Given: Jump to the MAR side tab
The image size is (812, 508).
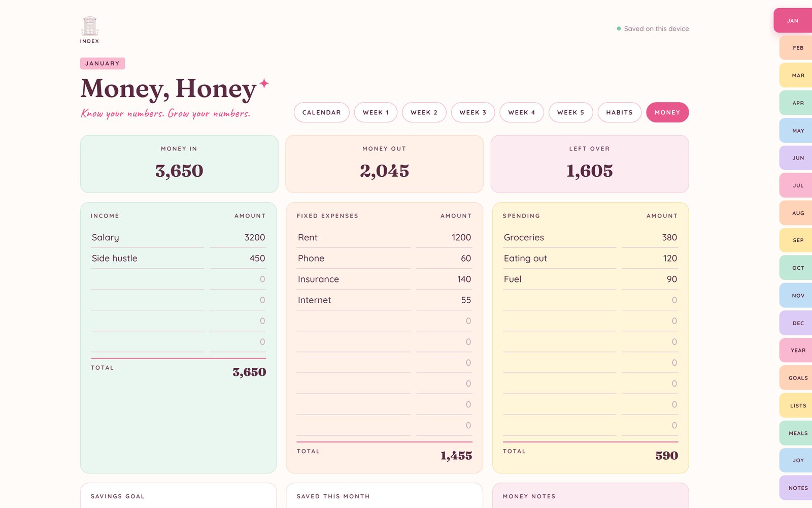Looking at the screenshot, I should [796, 75].
